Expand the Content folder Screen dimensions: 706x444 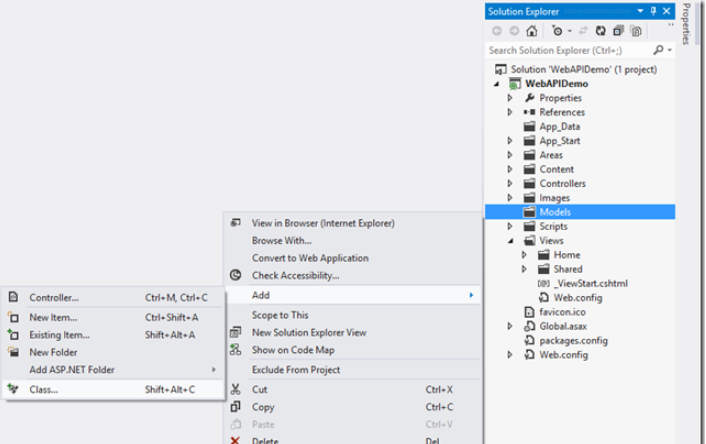[510, 169]
